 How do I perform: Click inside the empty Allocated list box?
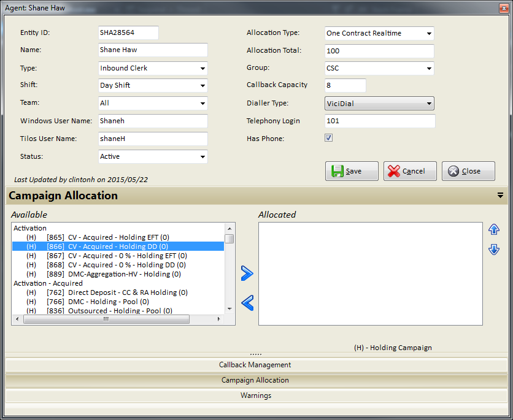click(x=371, y=273)
